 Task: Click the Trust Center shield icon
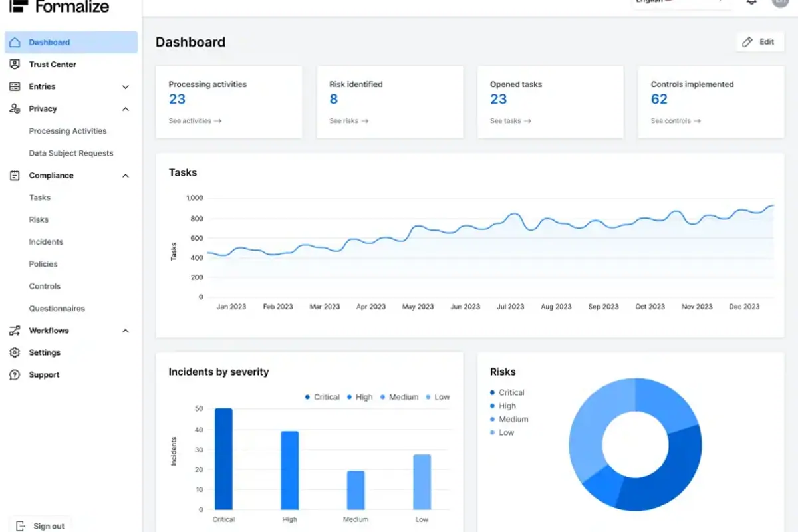pyautogui.click(x=15, y=65)
